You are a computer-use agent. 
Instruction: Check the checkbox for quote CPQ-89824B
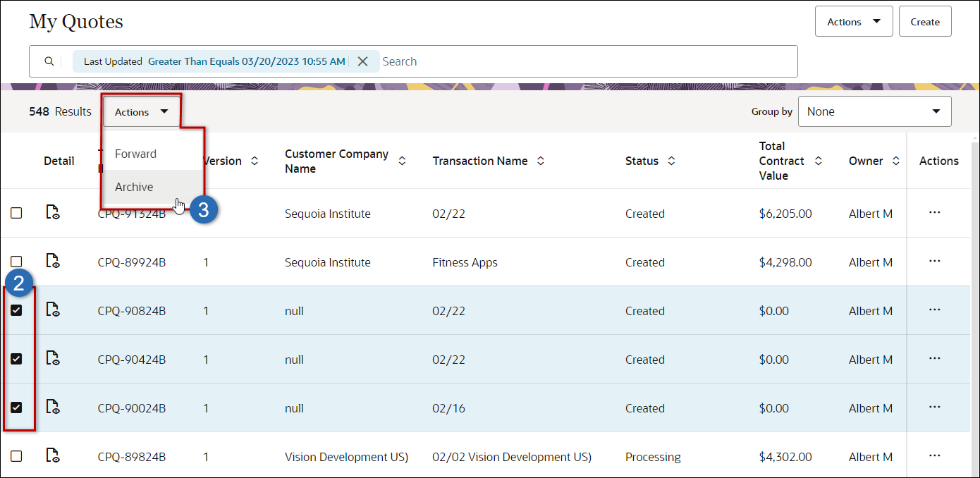pyautogui.click(x=16, y=456)
